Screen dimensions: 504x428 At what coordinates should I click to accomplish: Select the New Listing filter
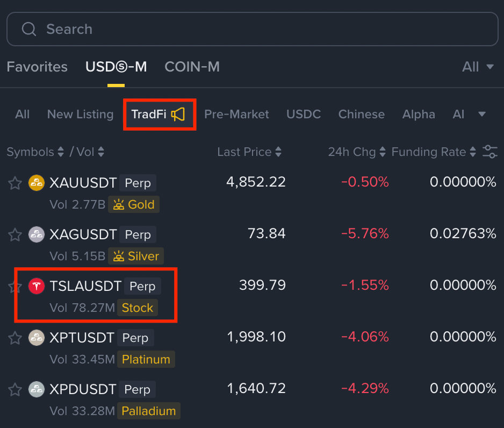click(x=80, y=114)
